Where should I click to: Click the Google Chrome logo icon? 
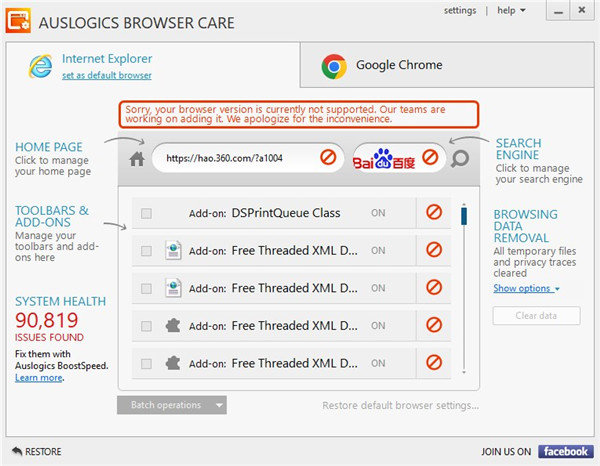(x=334, y=66)
